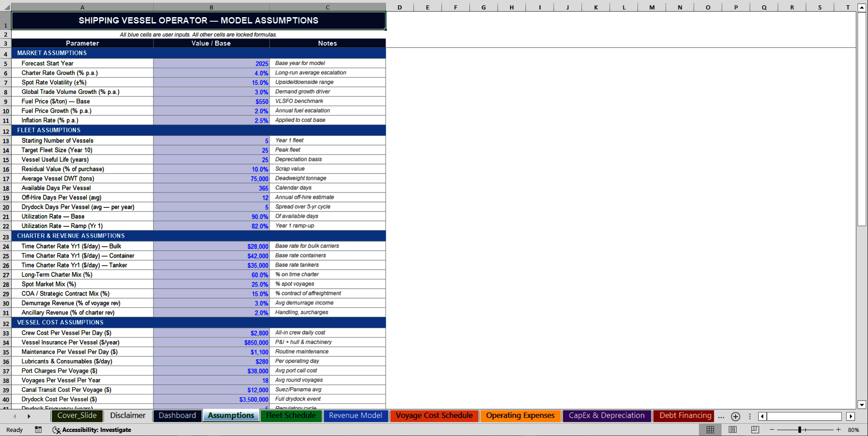This screenshot has width=868, height=436.
Task: Select the $28,000 bulk charter rate cell
Action: point(211,246)
